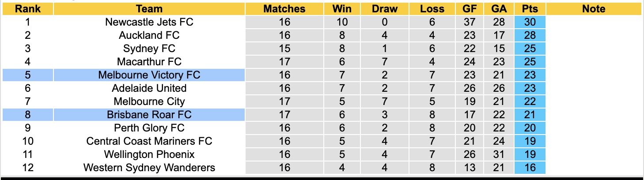Click the Draw column header

pos(385,9)
